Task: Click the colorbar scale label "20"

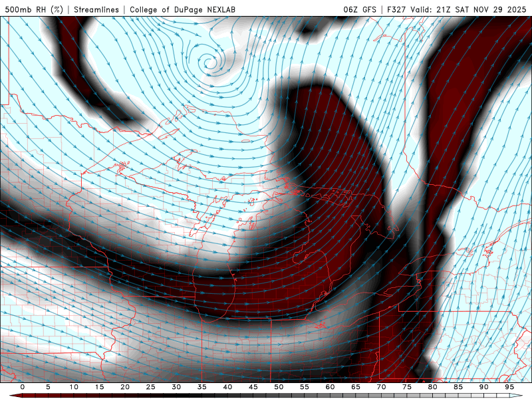Action: click(125, 387)
